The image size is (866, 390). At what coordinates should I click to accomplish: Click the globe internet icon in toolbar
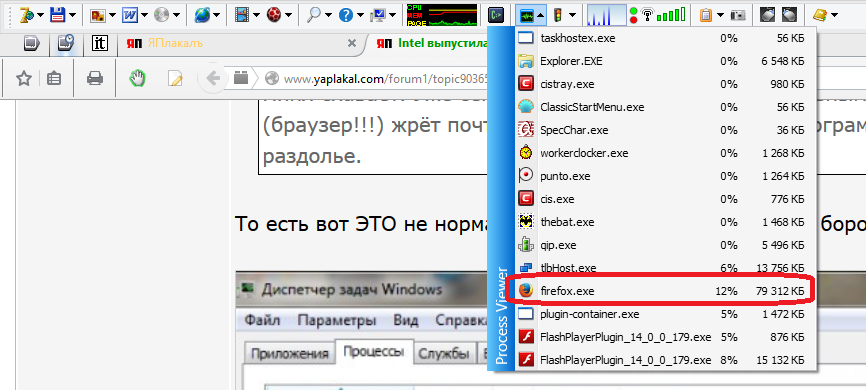[x=202, y=15]
